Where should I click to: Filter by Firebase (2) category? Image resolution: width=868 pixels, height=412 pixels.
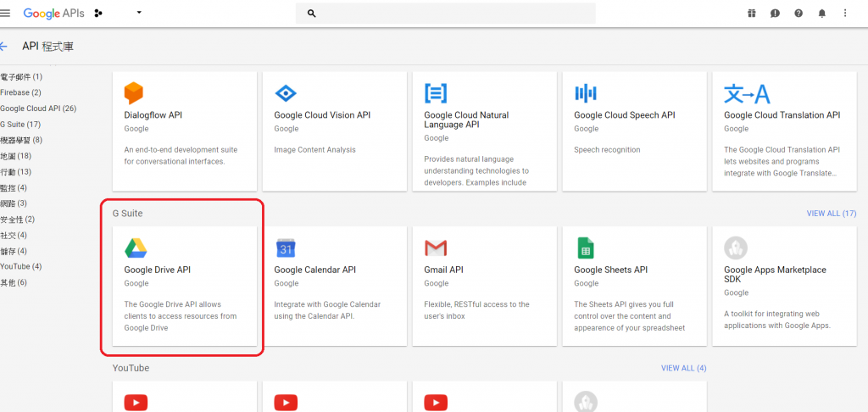click(20, 92)
